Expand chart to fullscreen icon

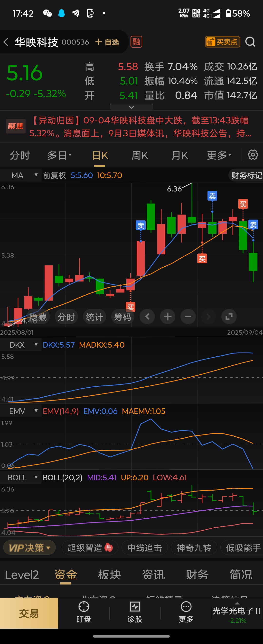click(x=229, y=316)
